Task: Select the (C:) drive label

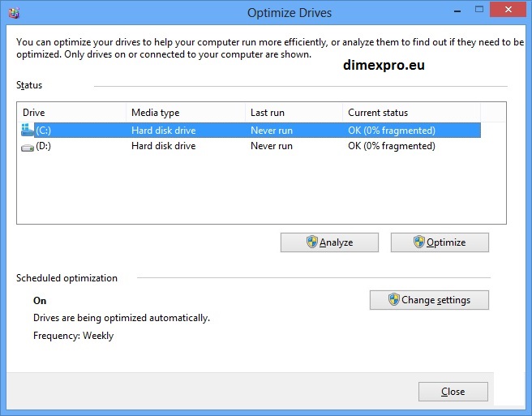Action: point(44,131)
